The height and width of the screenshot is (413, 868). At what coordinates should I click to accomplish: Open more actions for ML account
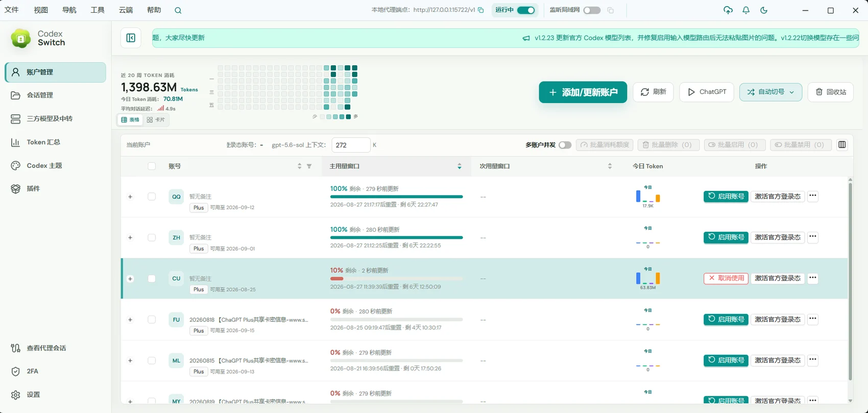pos(813,360)
